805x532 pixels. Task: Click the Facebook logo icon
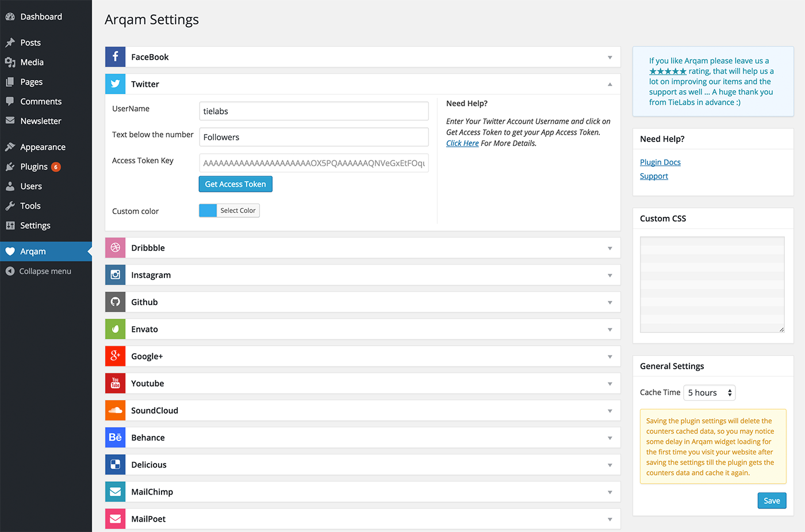[115, 57]
